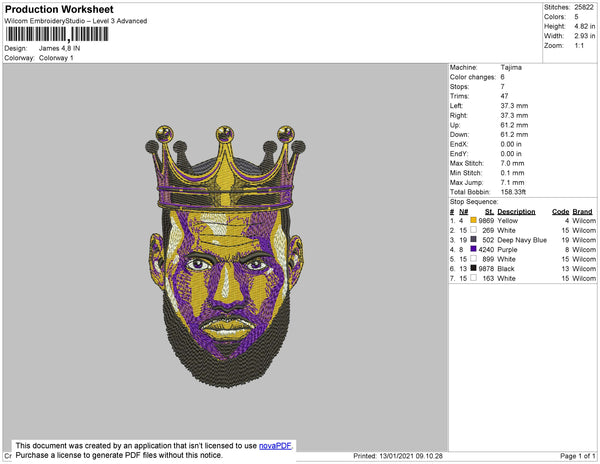Click the Stops value 7

(x=502, y=86)
